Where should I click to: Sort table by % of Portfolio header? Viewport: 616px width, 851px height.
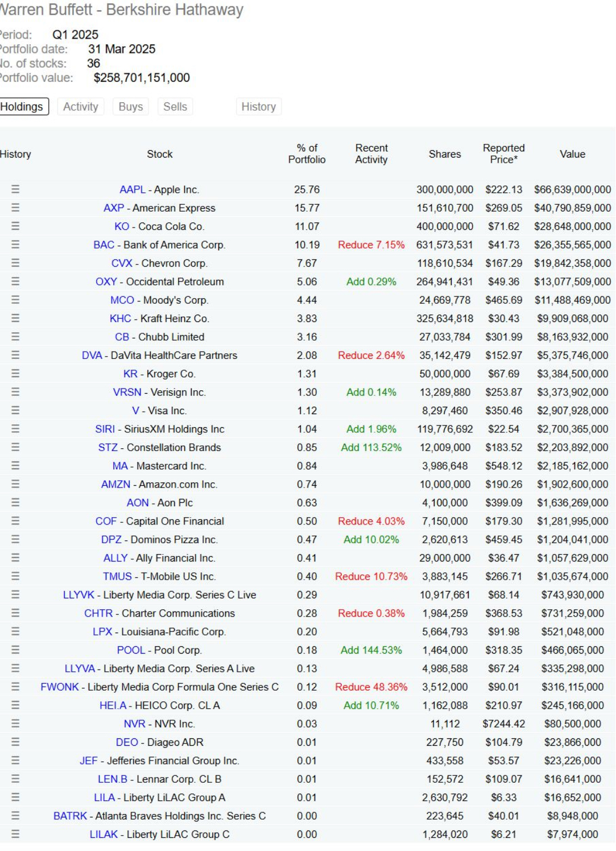coord(307,154)
